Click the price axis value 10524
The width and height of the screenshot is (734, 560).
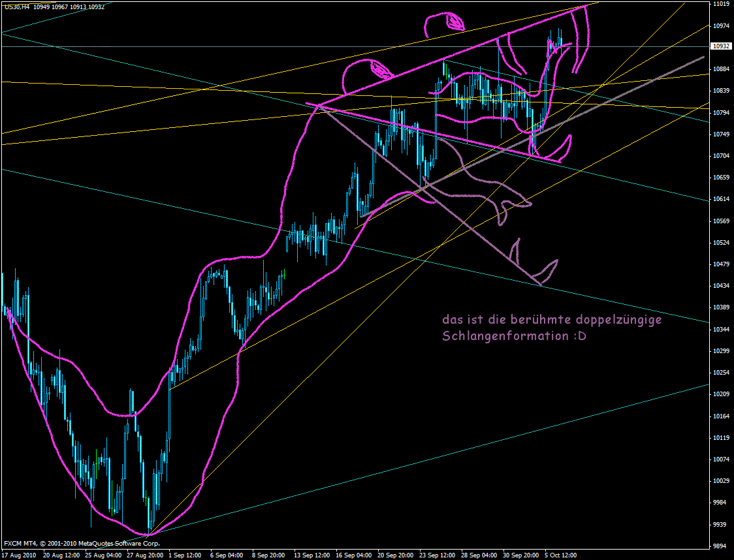[722, 242]
